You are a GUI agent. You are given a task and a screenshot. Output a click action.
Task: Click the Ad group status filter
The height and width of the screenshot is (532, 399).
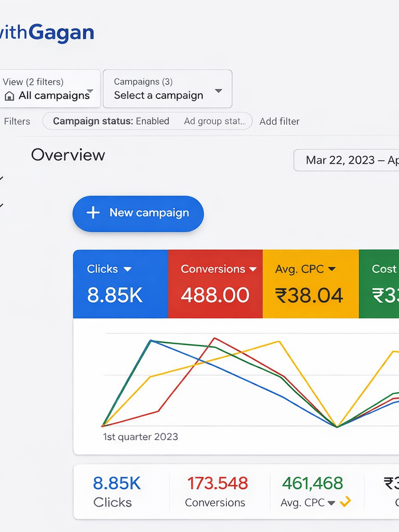[215, 121]
